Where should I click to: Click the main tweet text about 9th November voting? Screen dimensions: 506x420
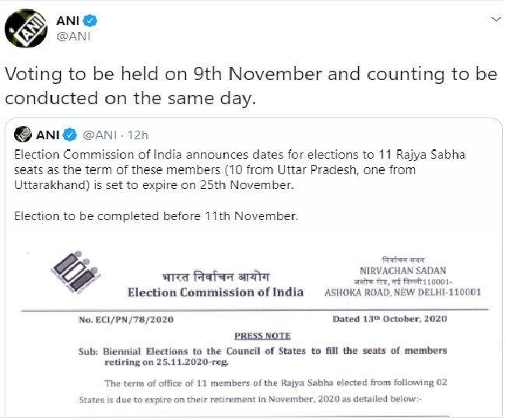pyautogui.click(x=251, y=87)
